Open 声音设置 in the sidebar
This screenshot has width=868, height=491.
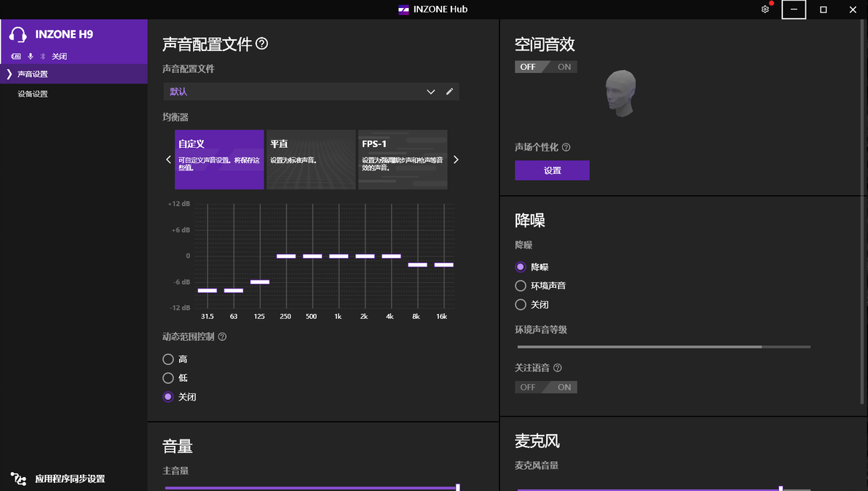pos(74,74)
